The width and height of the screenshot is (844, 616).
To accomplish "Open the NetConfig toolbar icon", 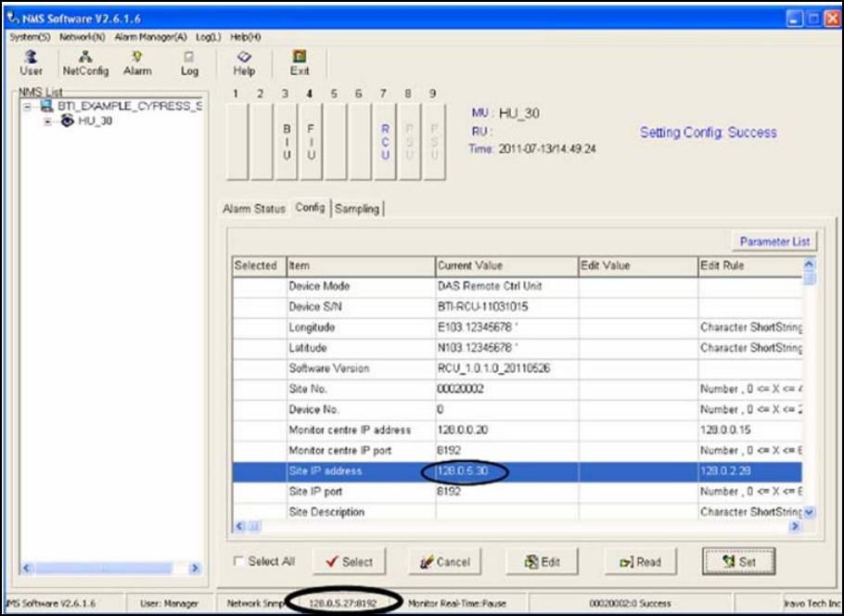I will point(85,63).
